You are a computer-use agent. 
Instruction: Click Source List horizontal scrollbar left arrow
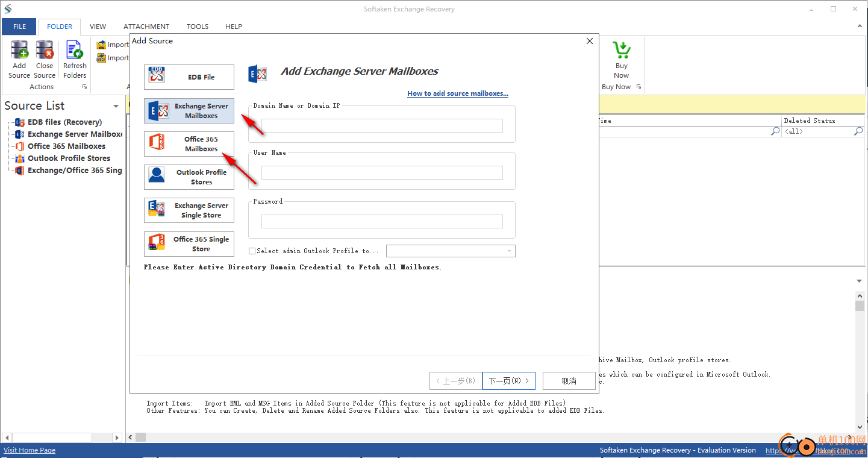7,437
